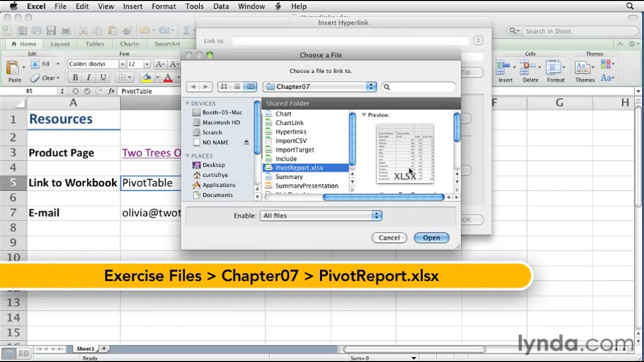
Task: Open the Apple menu
Action: click(x=14, y=6)
